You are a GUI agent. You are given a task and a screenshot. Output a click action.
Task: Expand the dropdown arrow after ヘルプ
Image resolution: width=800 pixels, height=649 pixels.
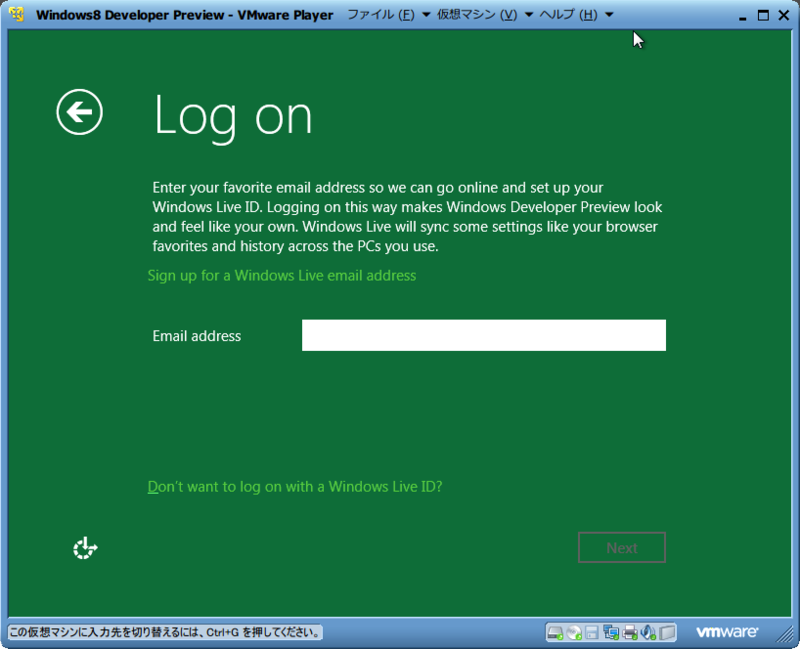click(609, 15)
